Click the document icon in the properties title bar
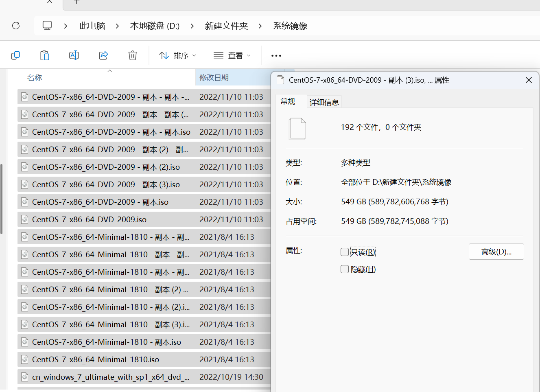Screen dimensions: 540x392 click(280, 80)
